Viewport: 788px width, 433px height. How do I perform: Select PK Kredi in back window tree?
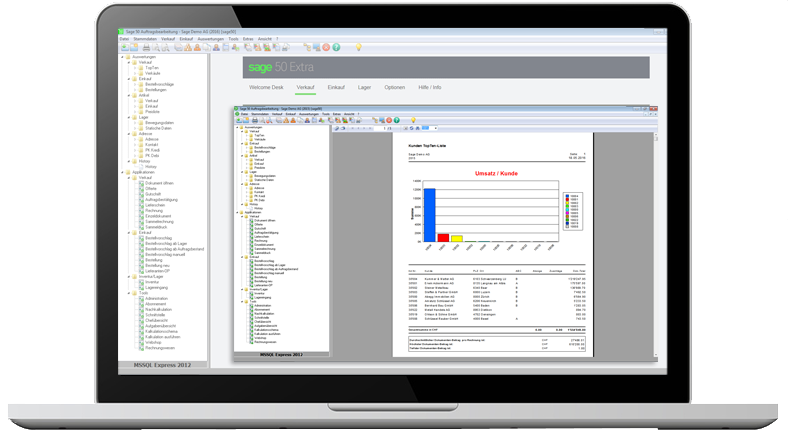(x=152, y=150)
